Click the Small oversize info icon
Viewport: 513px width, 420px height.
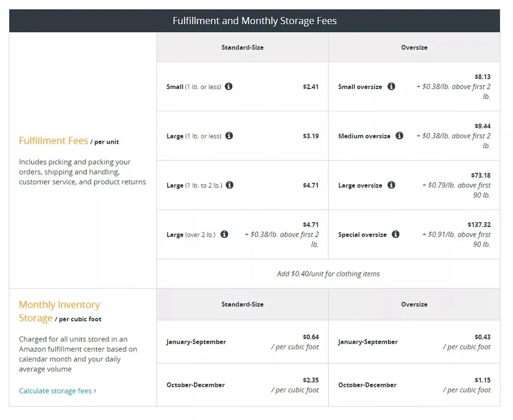391,86
